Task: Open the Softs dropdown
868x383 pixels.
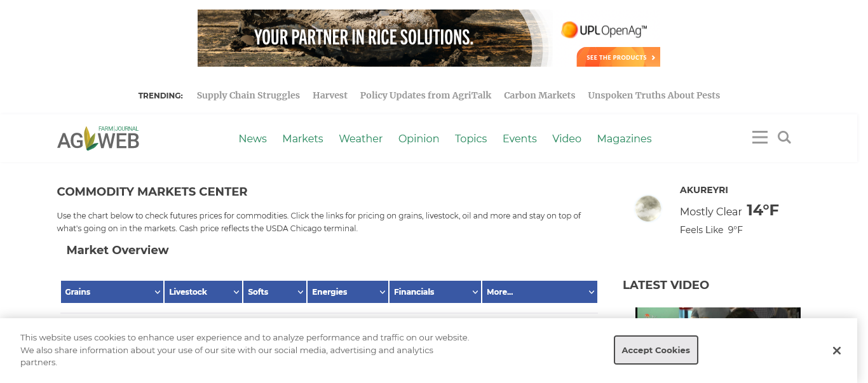Action: pos(275,292)
